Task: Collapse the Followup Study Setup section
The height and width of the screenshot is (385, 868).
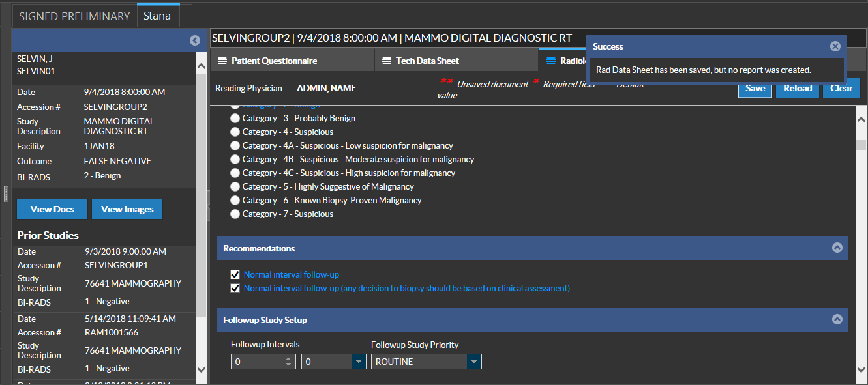Action: point(837,320)
